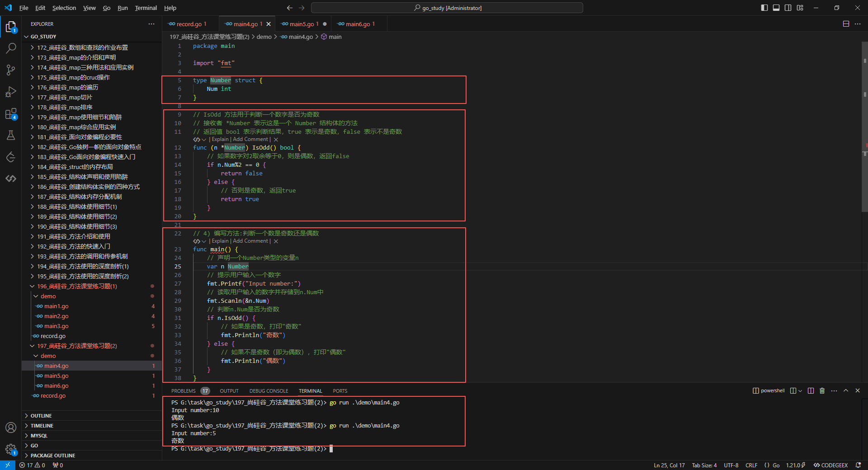Switch to the main5.go tab
The width and height of the screenshot is (868, 470).
click(x=303, y=24)
